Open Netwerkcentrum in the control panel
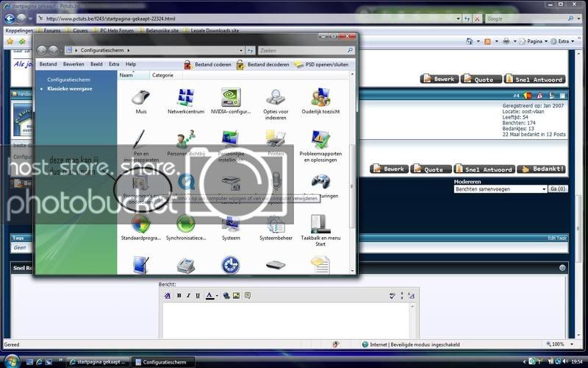Viewport: 588px width, 368px height. click(186, 99)
